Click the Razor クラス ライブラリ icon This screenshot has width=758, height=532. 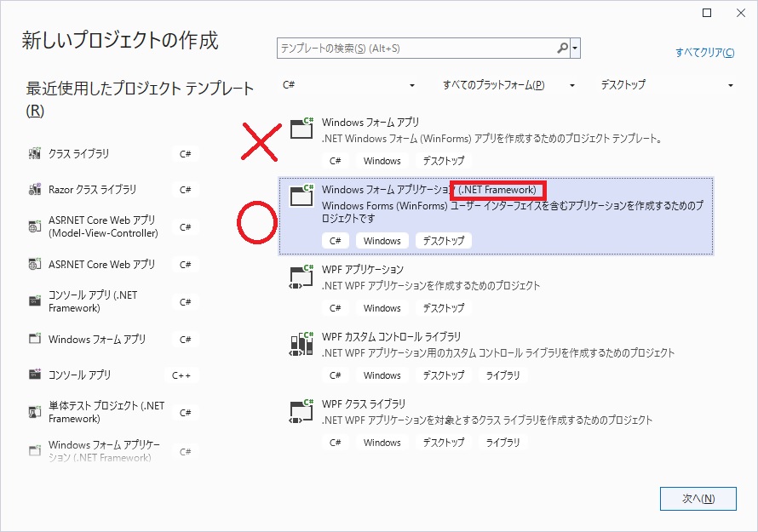coord(35,190)
